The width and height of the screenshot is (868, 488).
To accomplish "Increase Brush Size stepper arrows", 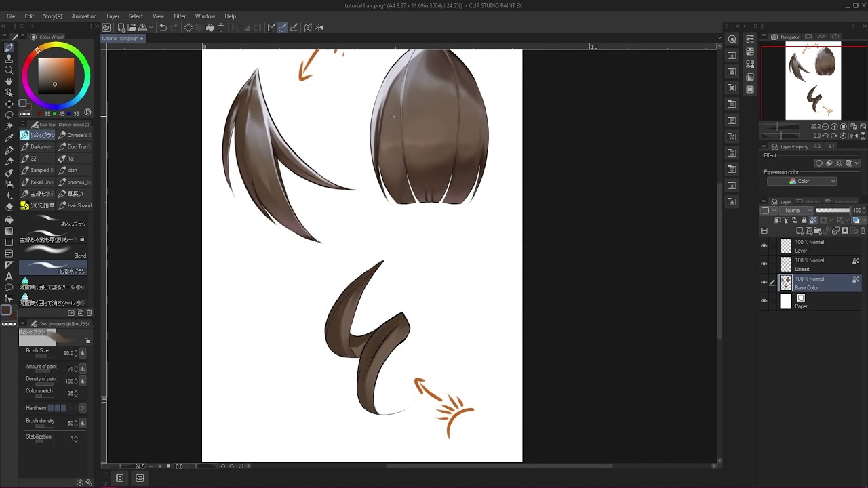I will click(76, 353).
